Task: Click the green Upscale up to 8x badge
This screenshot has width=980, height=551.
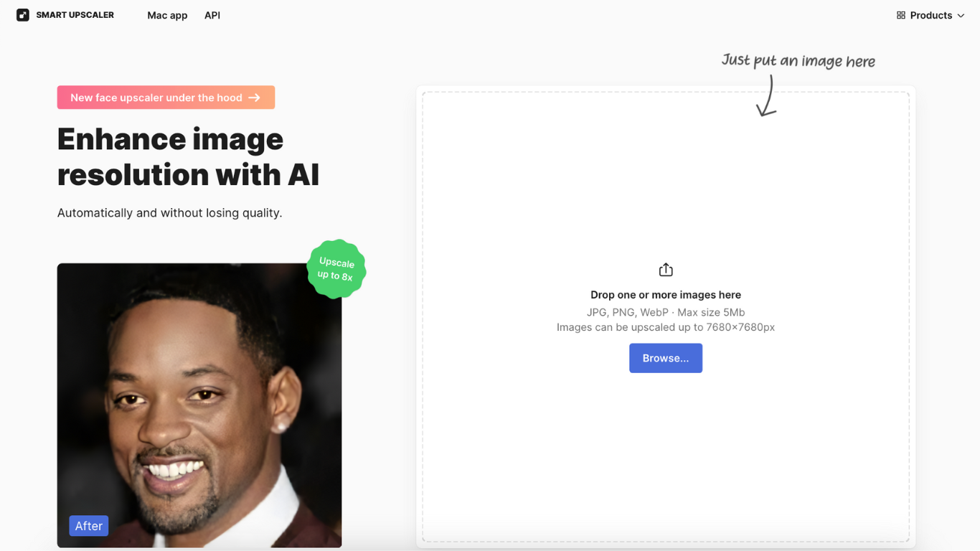Action: point(336,269)
